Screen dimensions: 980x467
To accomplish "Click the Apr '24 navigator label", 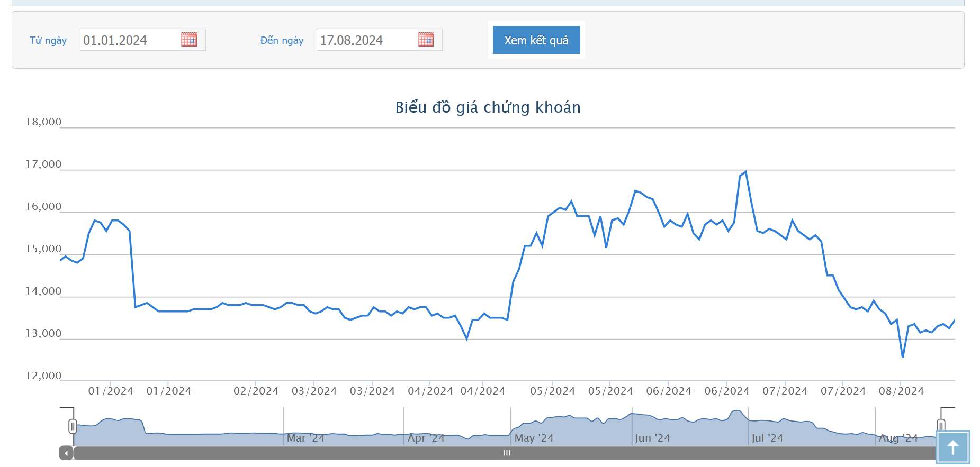I will pyautogui.click(x=426, y=438).
